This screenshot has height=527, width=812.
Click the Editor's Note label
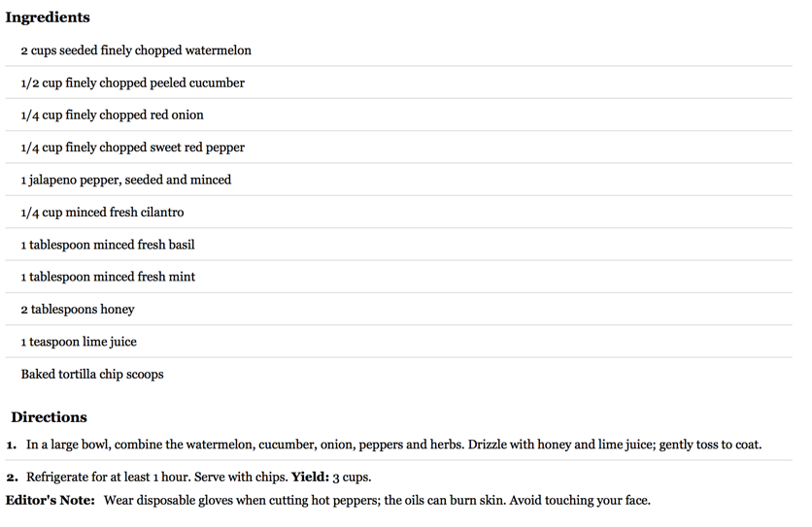[50, 501]
